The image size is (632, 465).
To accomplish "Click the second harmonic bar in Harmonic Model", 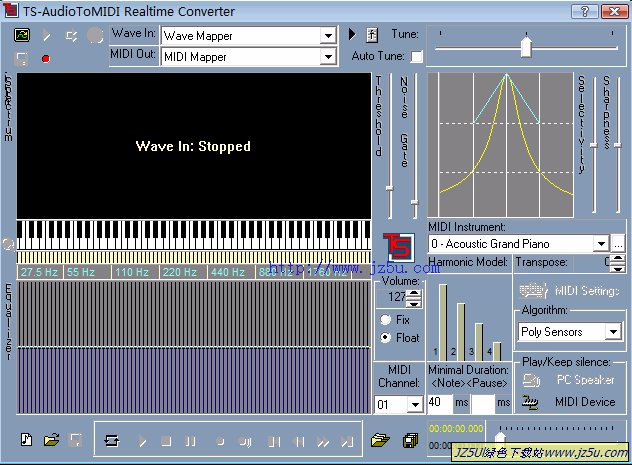I will click(461, 332).
